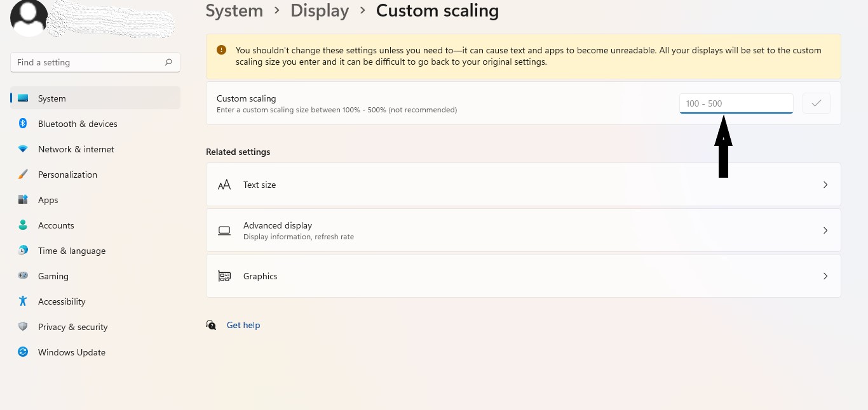This screenshot has width=868, height=410.
Task: Click the Windows Update icon
Action: coord(23,352)
